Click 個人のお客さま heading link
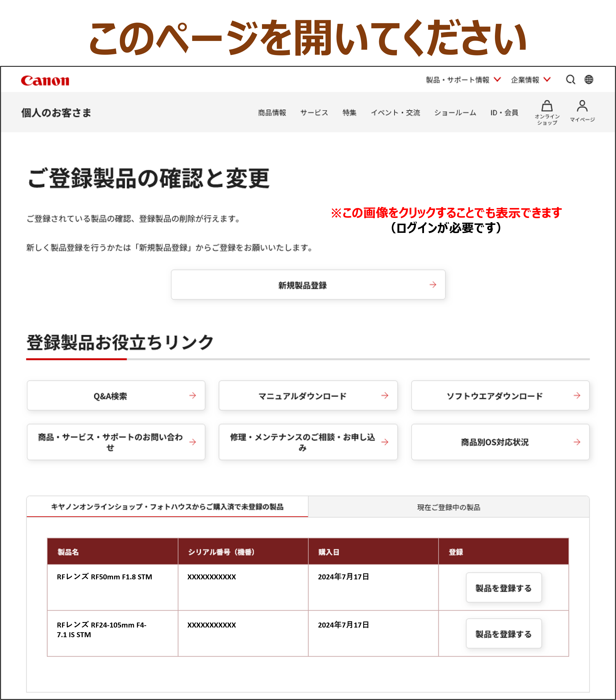Image resolution: width=616 pixels, height=700 pixels. 57,113
